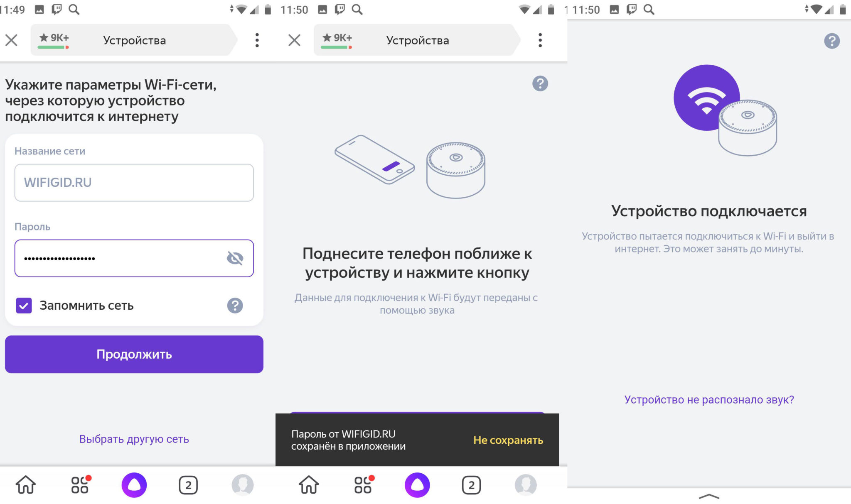Click Продолжить button to proceed with Wi-Fi setup
851x504 pixels.
pyautogui.click(x=135, y=354)
